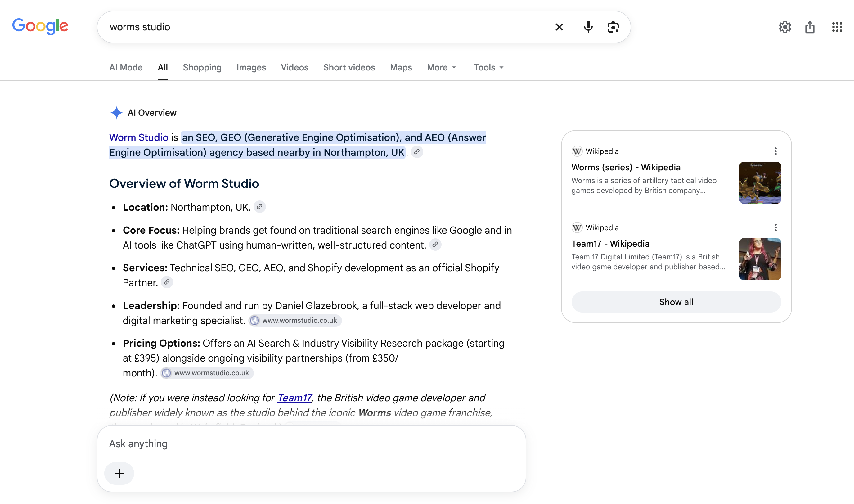The width and height of the screenshot is (854, 504).
Task: Click the 'AI Overview' label
Action: (x=152, y=113)
